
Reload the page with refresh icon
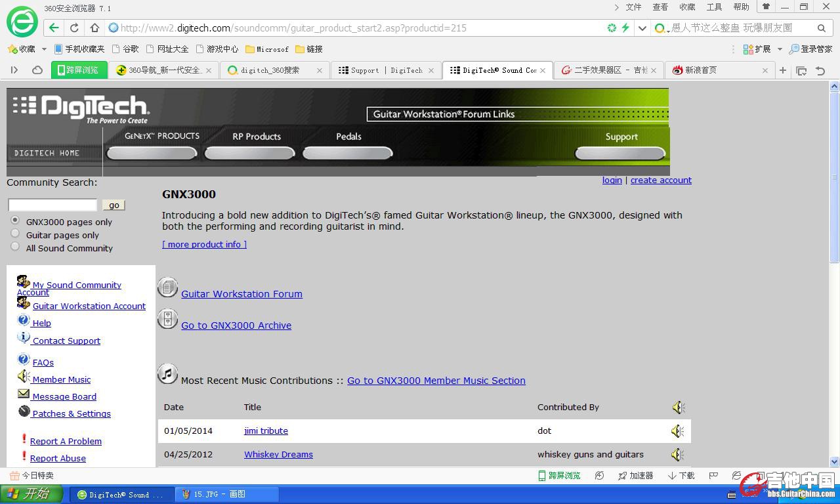pos(74,28)
